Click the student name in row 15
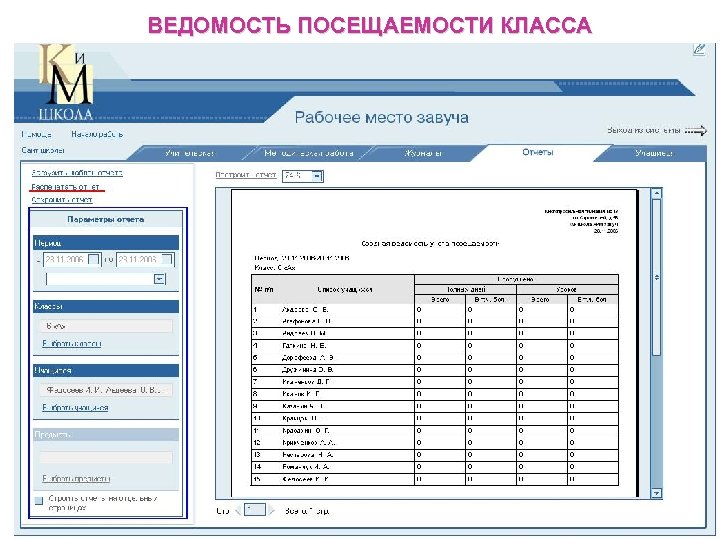This screenshot has height=540, width=720. [x=305, y=479]
